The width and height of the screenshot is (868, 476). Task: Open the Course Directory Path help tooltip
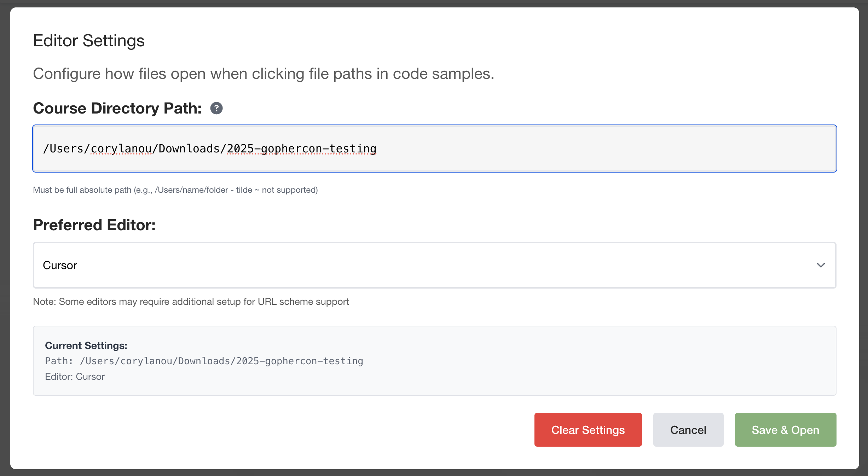pos(216,108)
